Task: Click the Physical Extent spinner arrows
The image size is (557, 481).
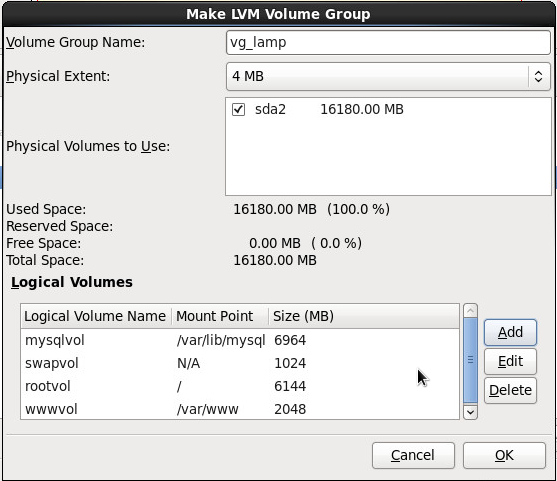Action: pyautogui.click(x=538, y=76)
